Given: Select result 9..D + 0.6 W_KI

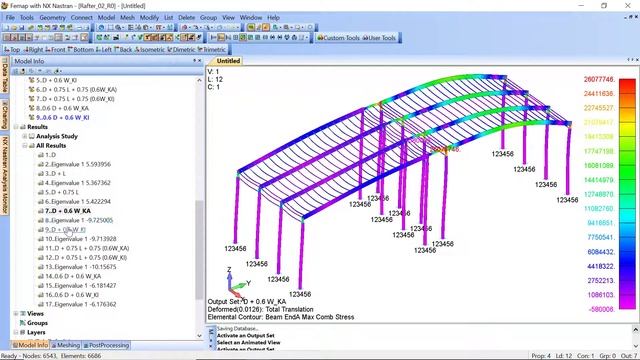Looking at the screenshot, I should (65, 230).
